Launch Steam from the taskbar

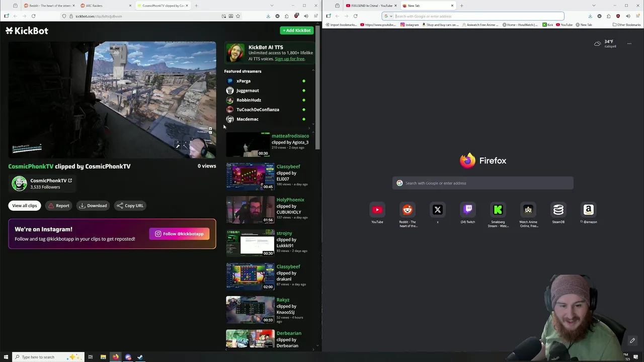tap(140, 357)
